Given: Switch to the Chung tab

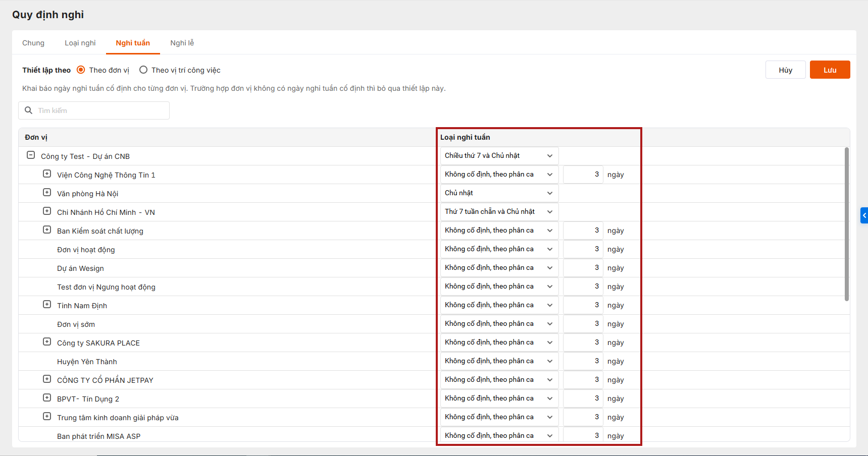Looking at the screenshot, I should pyautogui.click(x=33, y=43).
